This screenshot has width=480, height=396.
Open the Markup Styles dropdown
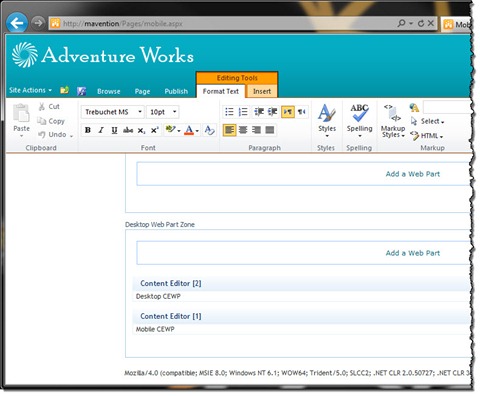click(393, 122)
